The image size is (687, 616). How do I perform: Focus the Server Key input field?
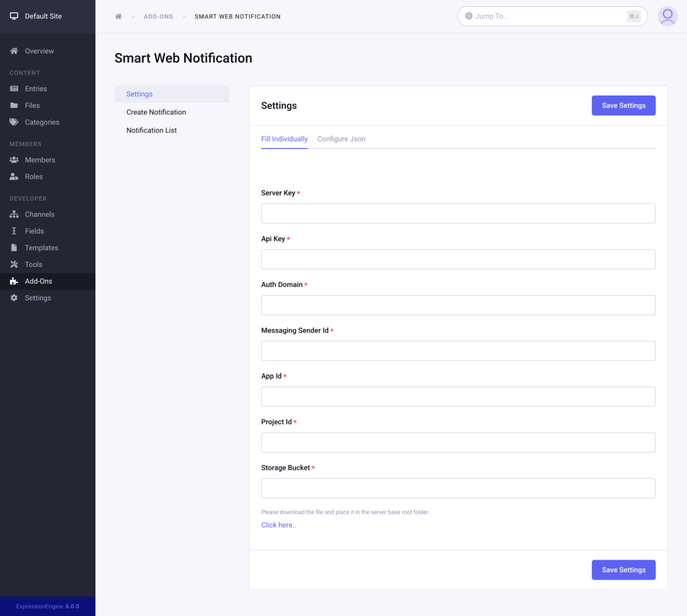(458, 213)
